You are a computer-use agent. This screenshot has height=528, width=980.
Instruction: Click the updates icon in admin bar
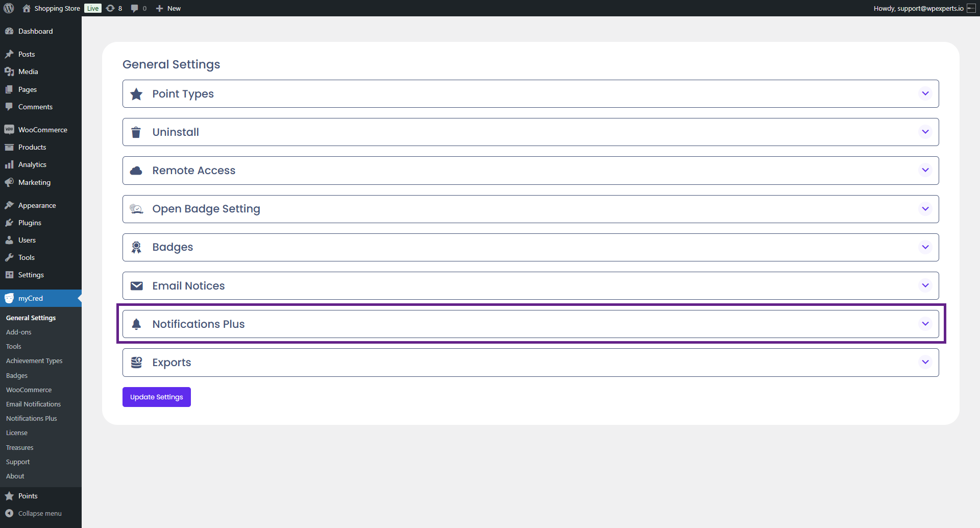point(110,8)
